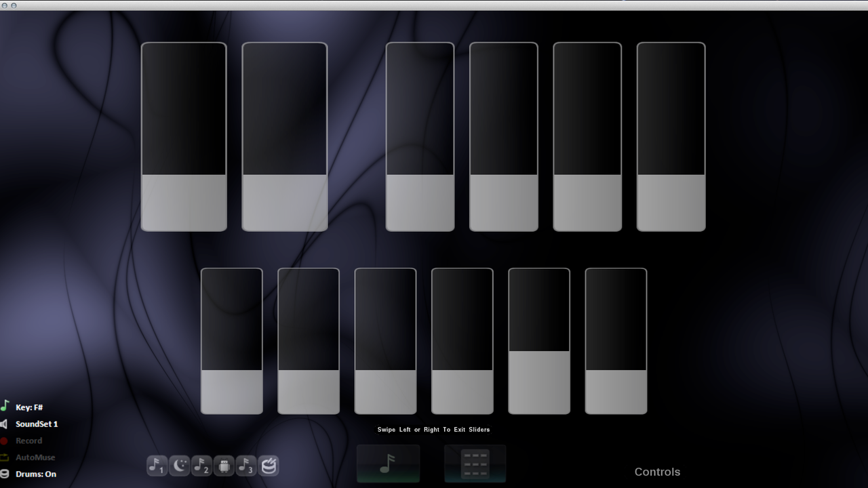868x488 pixels.
Task: Click the second top-row large slider
Action: pyautogui.click(x=285, y=137)
